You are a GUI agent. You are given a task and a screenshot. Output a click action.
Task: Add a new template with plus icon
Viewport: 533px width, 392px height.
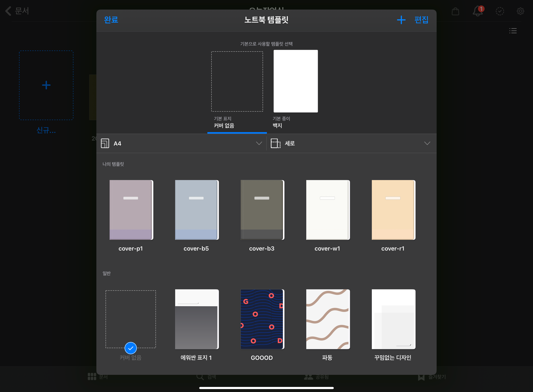tap(401, 20)
